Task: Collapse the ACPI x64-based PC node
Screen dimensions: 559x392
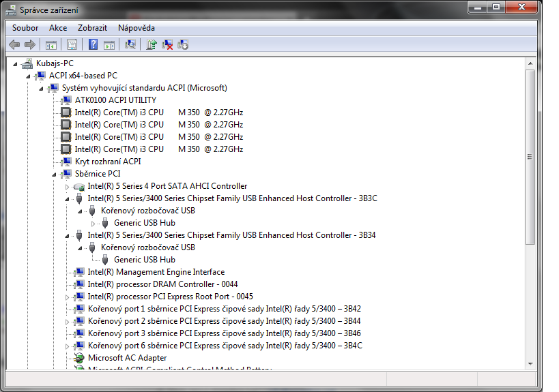Action: click(x=28, y=76)
